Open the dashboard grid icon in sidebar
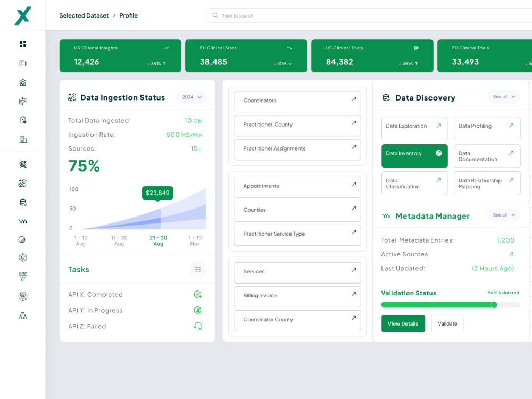This screenshot has height=399, width=532. 23,44
